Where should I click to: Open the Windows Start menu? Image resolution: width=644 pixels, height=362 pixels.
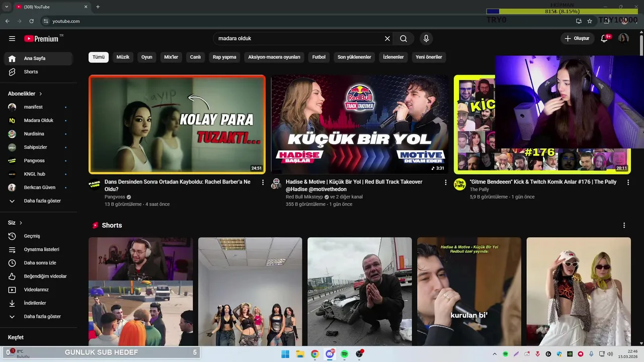click(x=285, y=354)
